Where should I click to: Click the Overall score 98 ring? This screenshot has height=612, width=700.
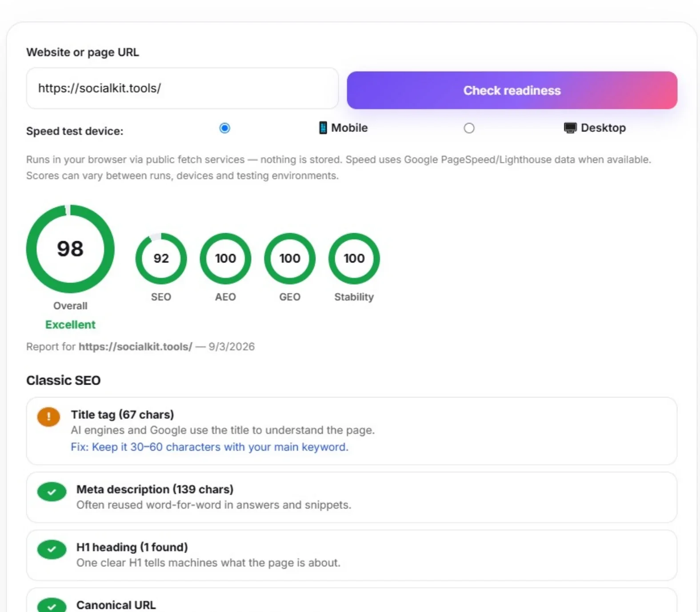click(70, 249)
